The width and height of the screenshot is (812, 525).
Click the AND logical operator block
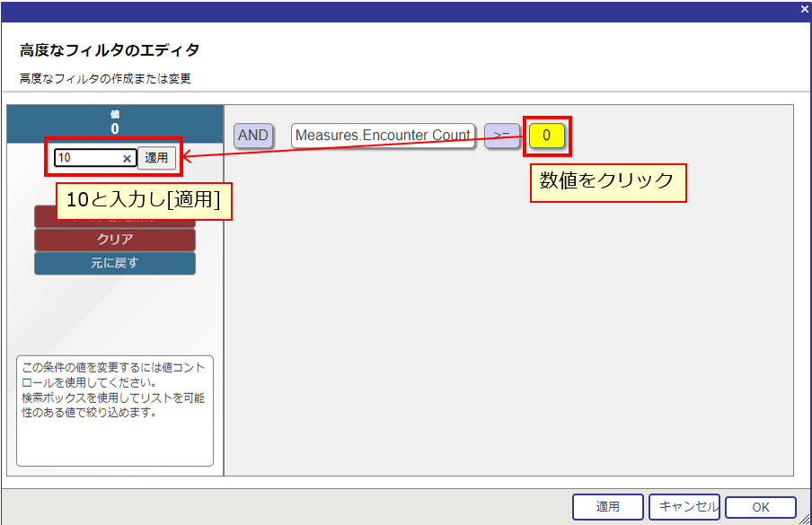[x=253, y=136]
